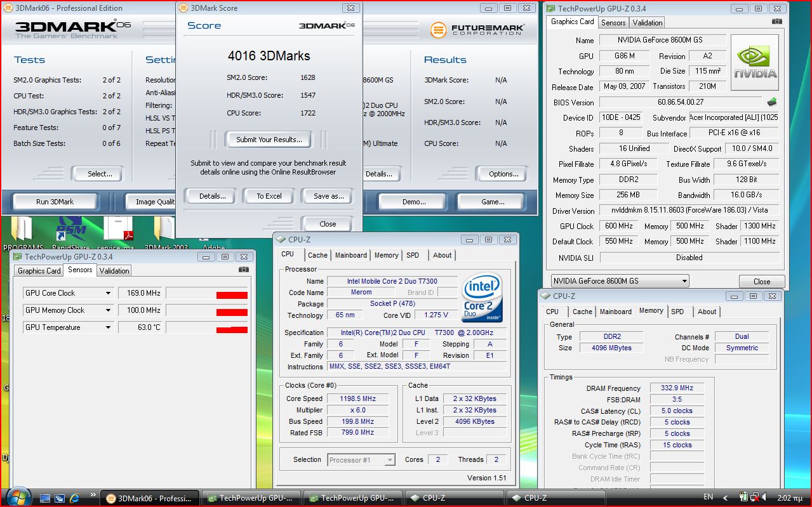This screenshot has width=812, height=507.
Task: Open the About tab in CPU-Z Memory window
Action: [x=707, y=312]
